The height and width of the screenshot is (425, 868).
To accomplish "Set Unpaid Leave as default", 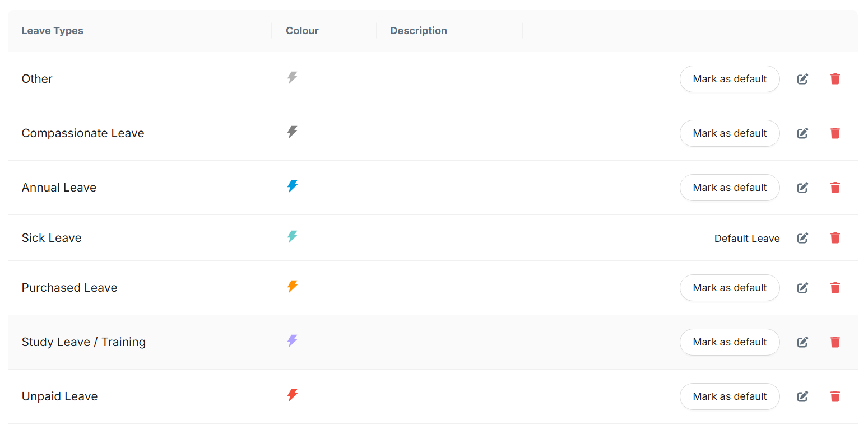I will [x=729, y=396].
